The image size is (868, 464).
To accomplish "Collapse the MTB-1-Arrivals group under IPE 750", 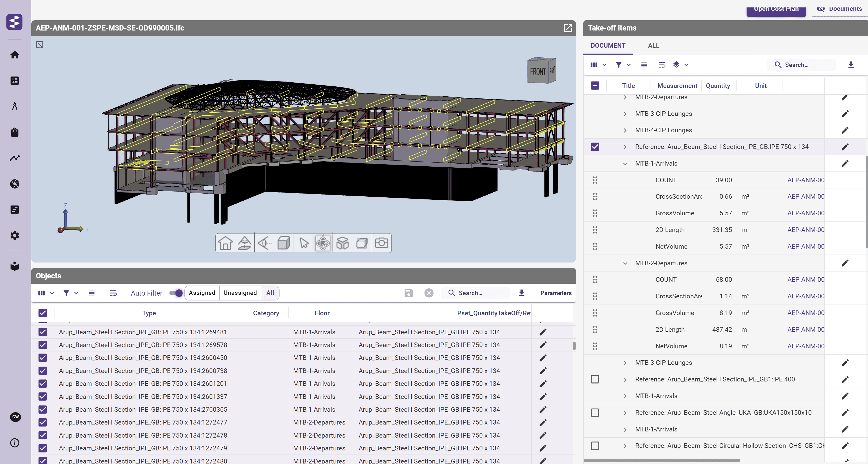I will tap(625, 164).
